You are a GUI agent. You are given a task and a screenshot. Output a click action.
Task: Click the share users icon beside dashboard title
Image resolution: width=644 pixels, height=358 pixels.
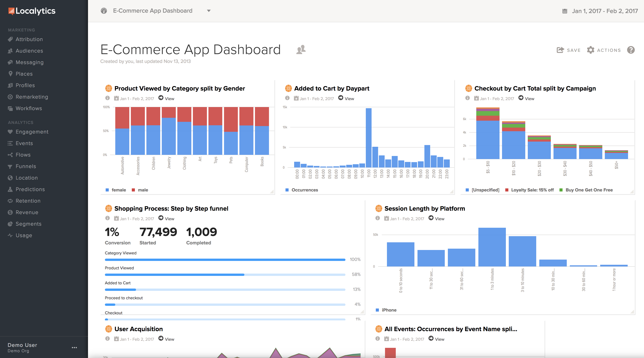coord(301,49)
